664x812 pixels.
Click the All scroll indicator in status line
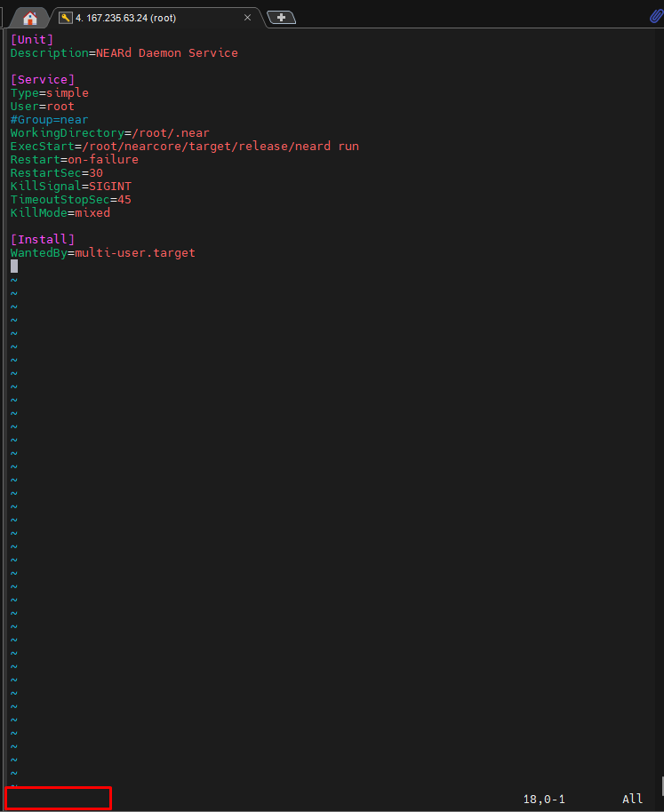(x=632, y=799)
